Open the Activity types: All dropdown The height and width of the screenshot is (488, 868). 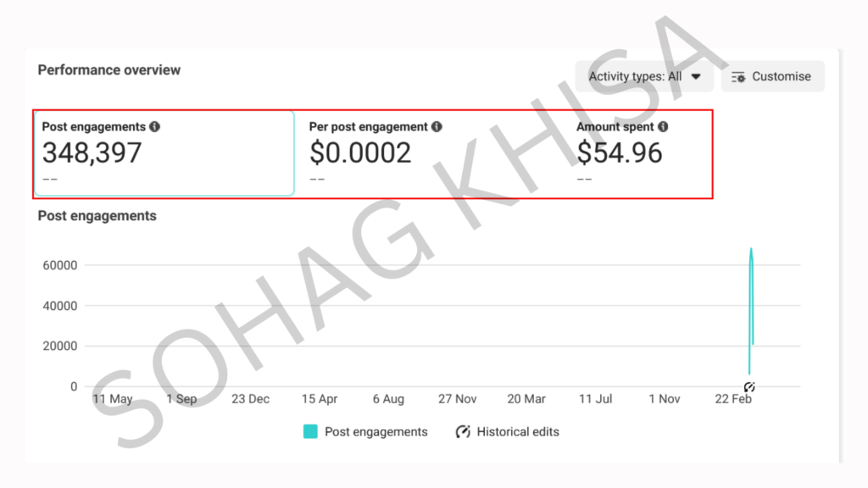644,76
